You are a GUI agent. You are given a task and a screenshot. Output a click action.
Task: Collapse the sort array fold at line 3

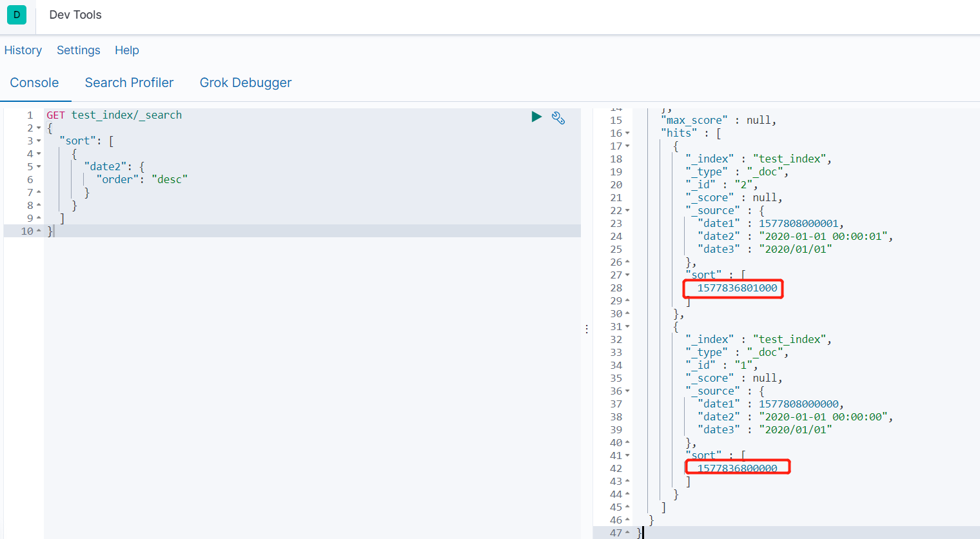pos(39,141)
